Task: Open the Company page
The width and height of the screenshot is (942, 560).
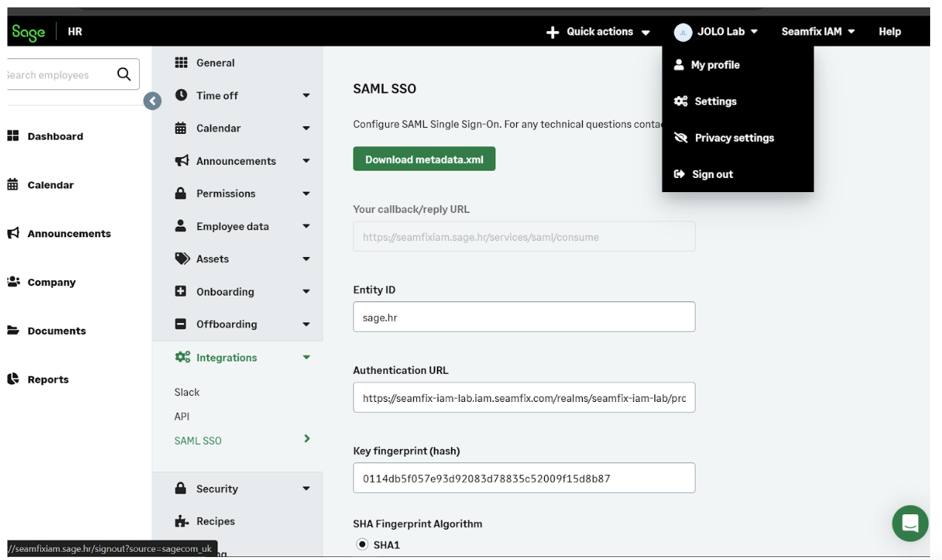Action: 51,281
